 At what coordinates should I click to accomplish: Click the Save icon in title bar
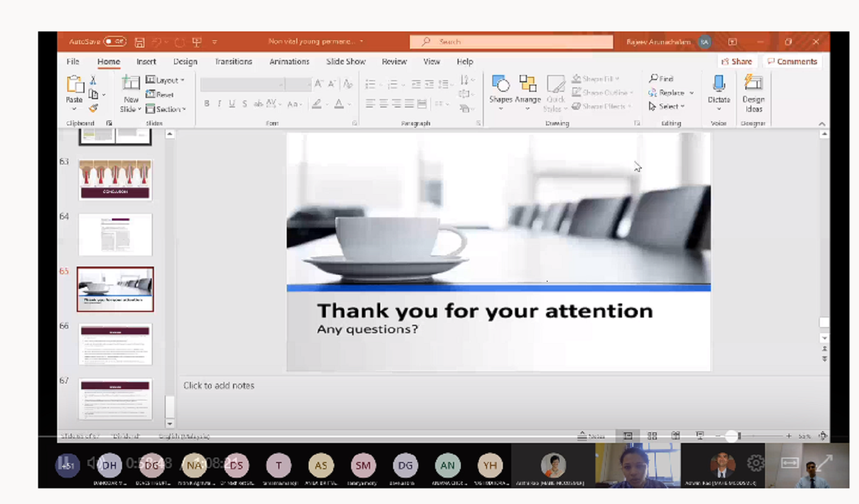coord(139,42)
